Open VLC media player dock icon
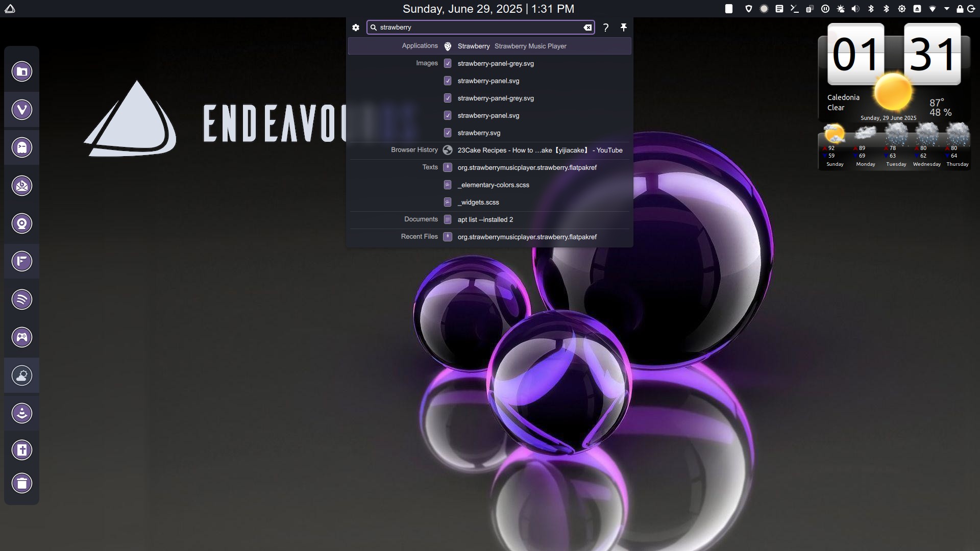The image size is (980, 551). tap(22, 413)
